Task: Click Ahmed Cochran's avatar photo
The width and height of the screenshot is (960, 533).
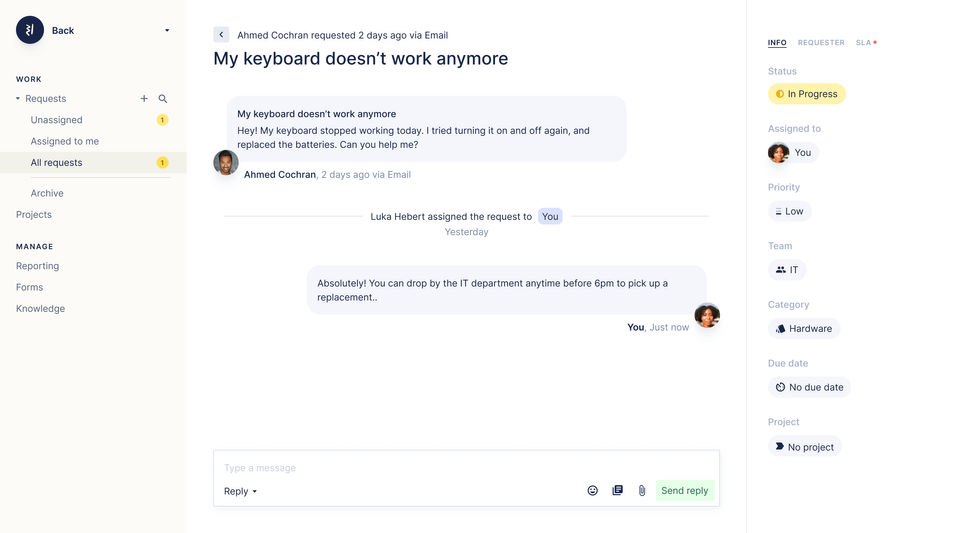Action: [226, 163]
